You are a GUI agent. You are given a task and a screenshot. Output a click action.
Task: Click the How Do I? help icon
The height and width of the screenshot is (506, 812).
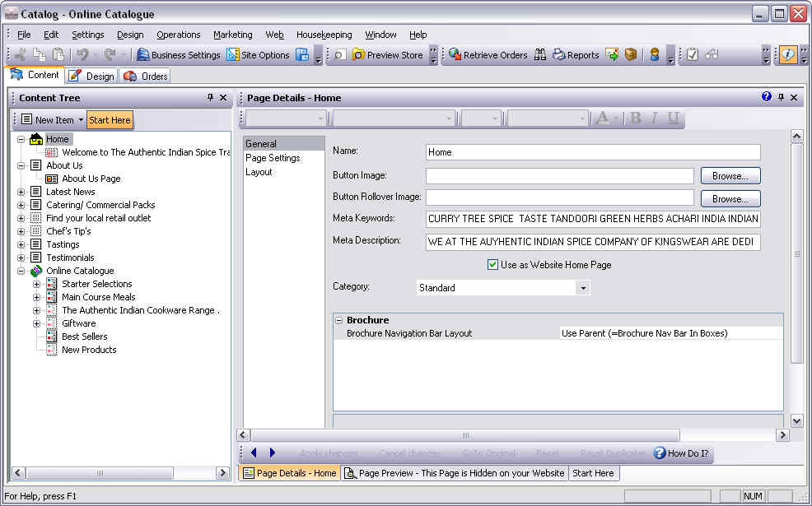coord(660,453)
